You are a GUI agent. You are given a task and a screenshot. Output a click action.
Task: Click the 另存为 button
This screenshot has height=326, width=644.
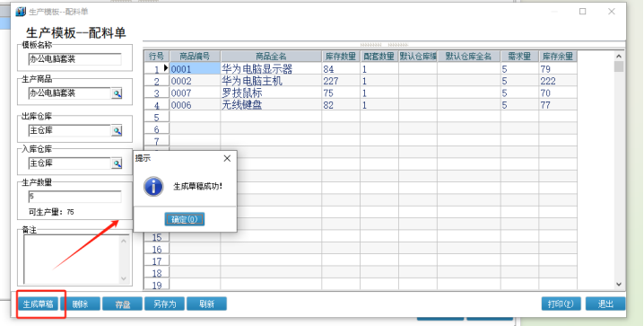pyautogui.click(x=164, y=304)
